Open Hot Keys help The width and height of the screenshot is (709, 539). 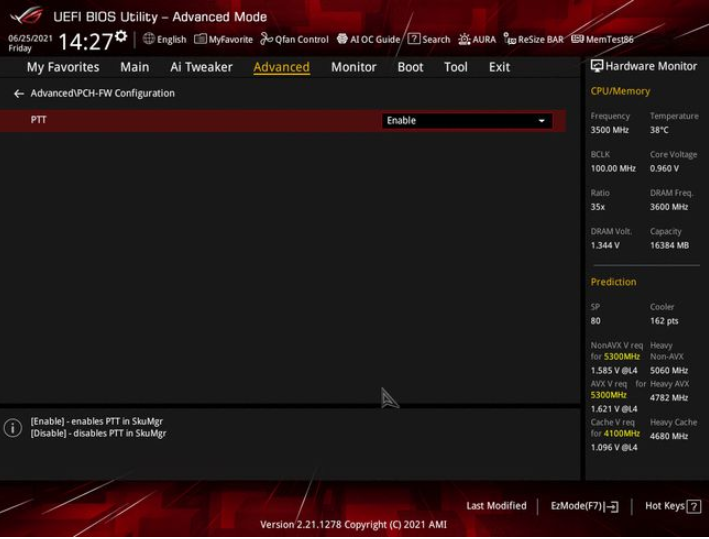(x=673, y=506)
